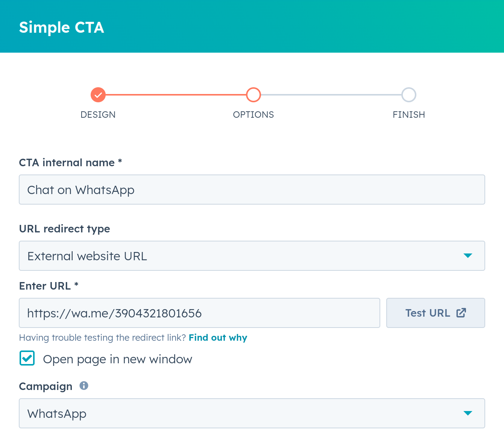The height and width of the screenshot is (440, 504).
Task: Click the Campaign info tooltip icon
Action: (x=84, y=385)
